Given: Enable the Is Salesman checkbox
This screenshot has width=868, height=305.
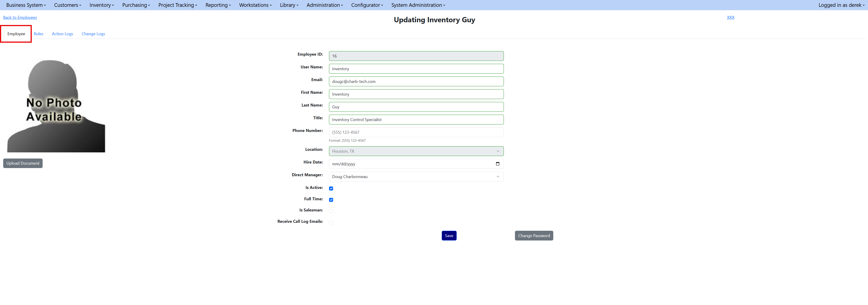Looking at the screenshot, I should tap(331, 211).
